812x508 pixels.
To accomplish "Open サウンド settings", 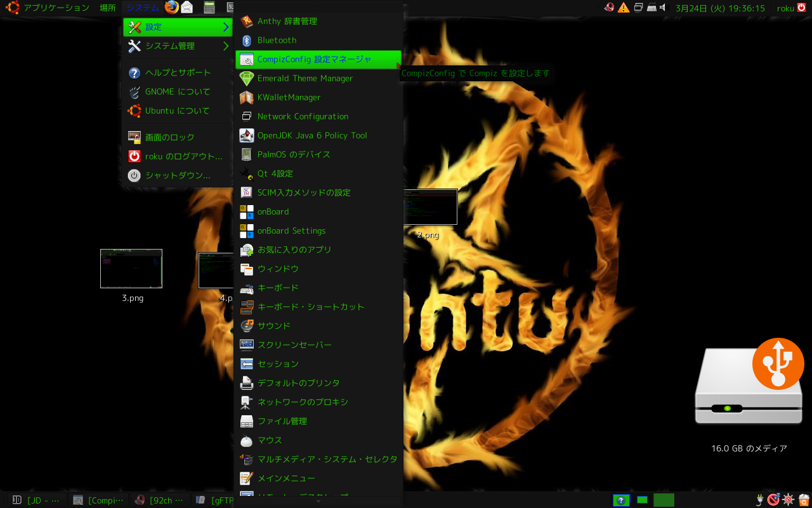I will [318, 326].
